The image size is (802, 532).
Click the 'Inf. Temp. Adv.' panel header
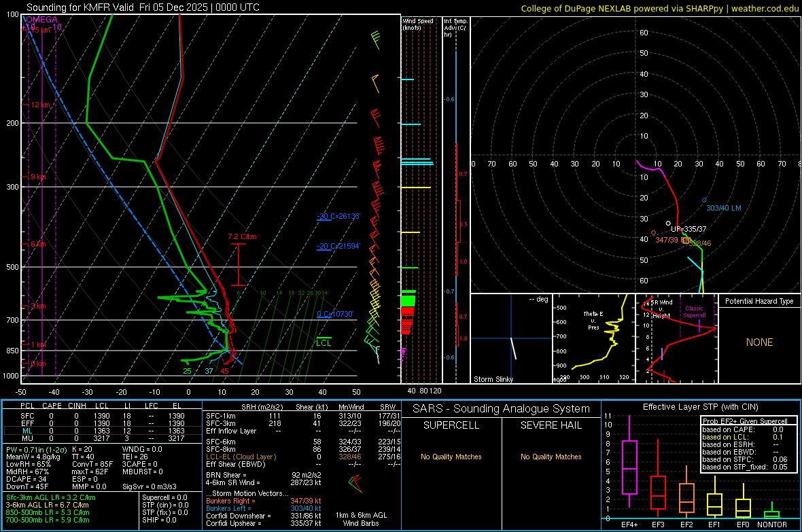pyautogui.click(x=455, y=28)
